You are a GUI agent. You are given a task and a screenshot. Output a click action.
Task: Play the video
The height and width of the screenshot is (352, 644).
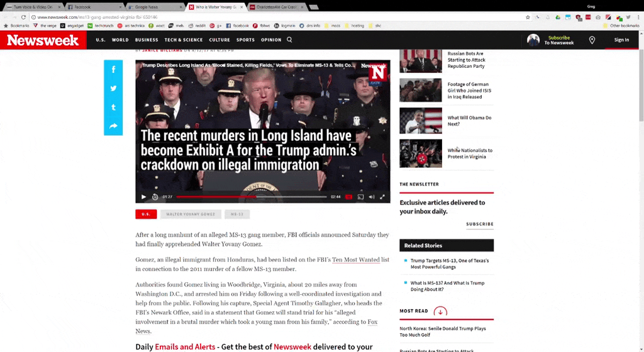(143, 197)
